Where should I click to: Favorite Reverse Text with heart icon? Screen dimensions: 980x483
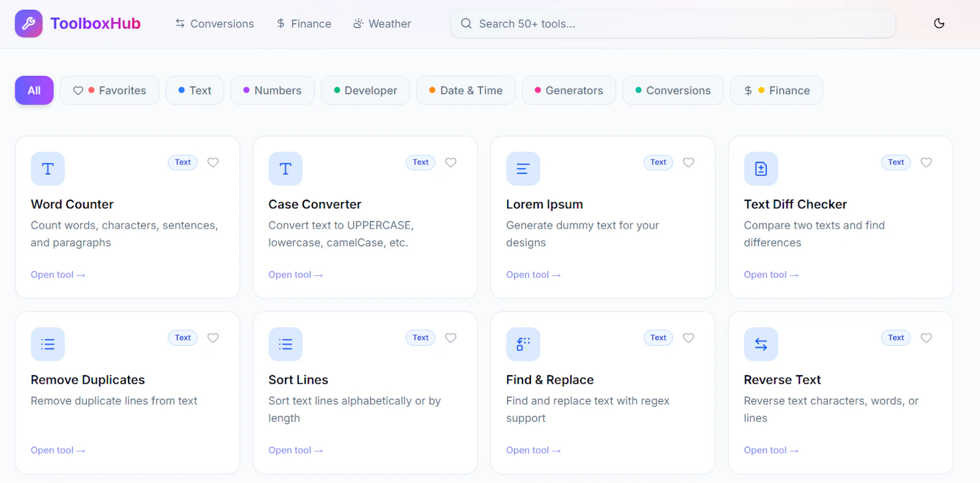tap(926, 338)
